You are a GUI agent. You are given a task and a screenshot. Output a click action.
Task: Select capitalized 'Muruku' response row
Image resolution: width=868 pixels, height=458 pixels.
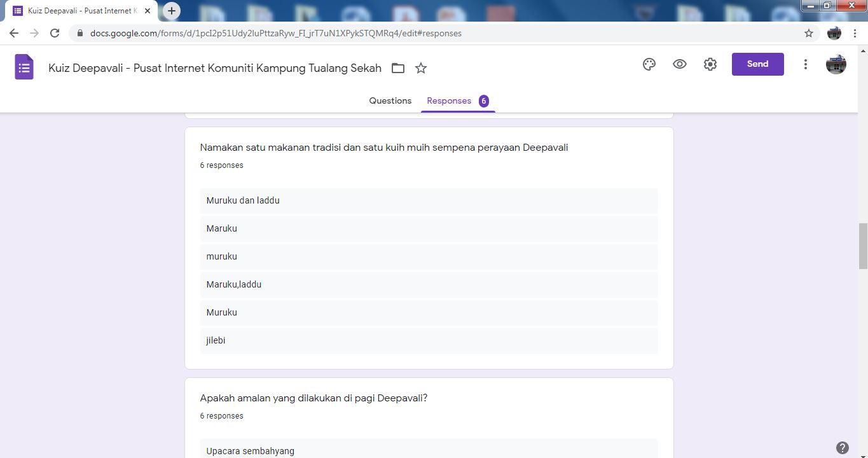pos(429,312)
